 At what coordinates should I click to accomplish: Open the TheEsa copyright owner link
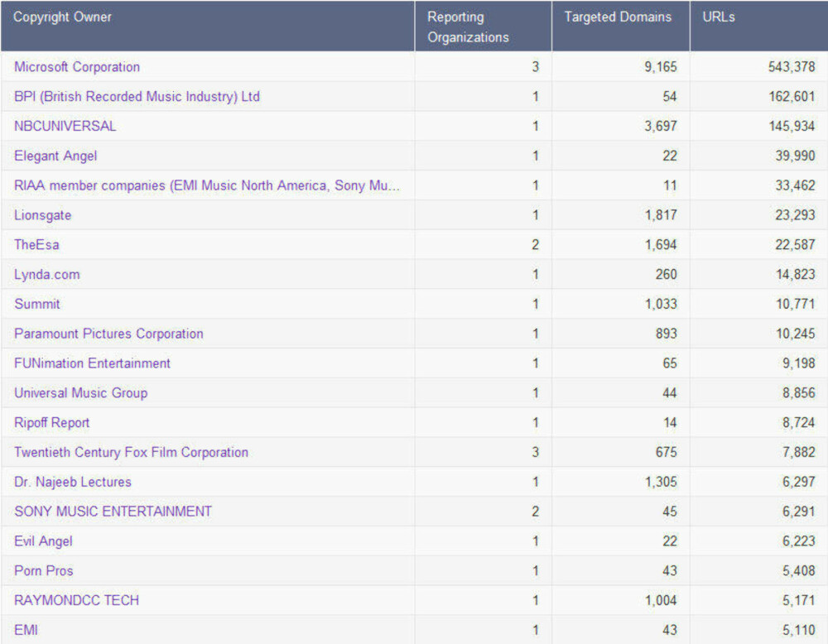[36, 245]
